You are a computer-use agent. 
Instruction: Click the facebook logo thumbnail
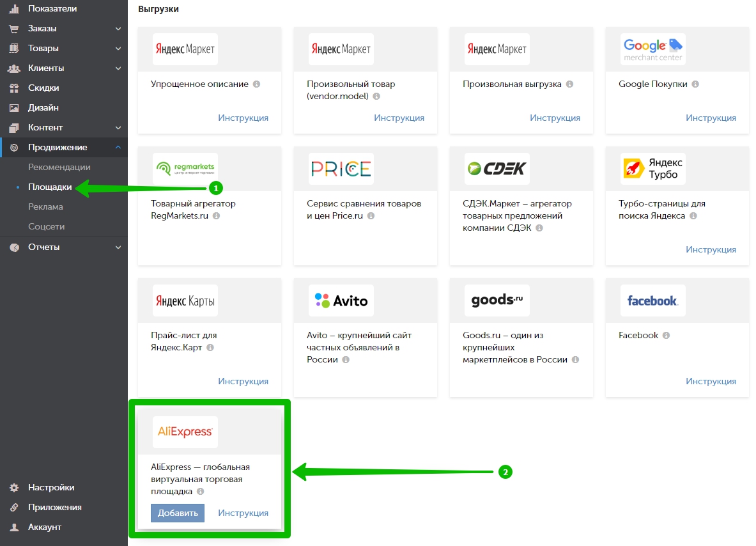653,300
